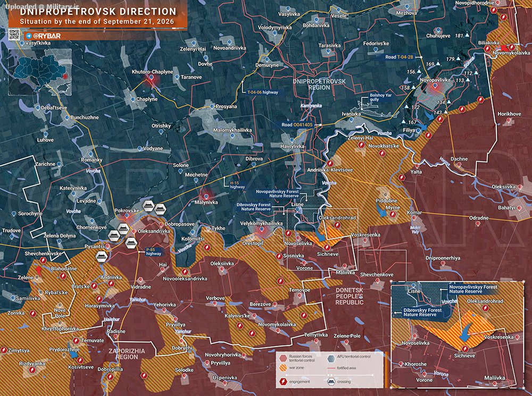Select the "fortified area" legend entry text
Image resolution: width=532 pixels, height=396 pixels.
pyautogui.click(x=346, y=368)
